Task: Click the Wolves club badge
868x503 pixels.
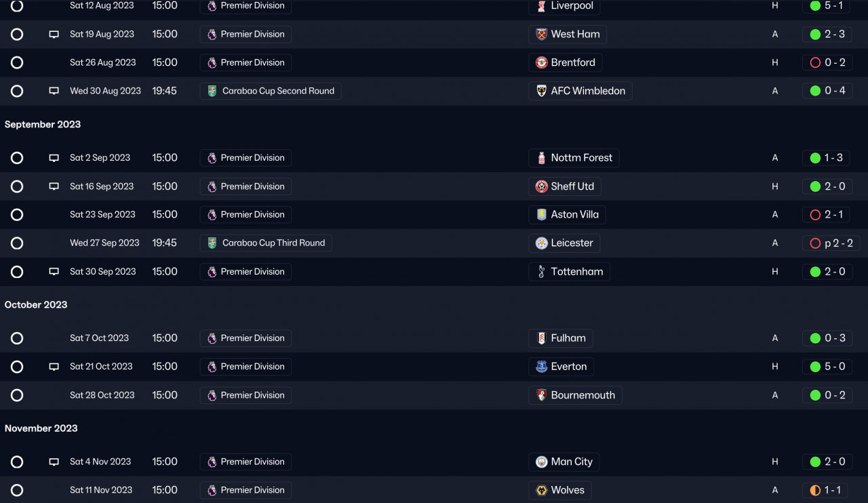Action: tap(541, 490)
